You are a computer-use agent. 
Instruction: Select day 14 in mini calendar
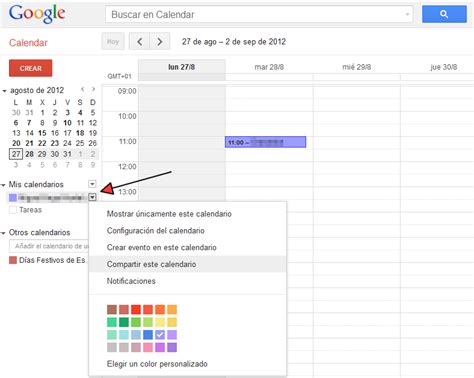click(29, 133)
